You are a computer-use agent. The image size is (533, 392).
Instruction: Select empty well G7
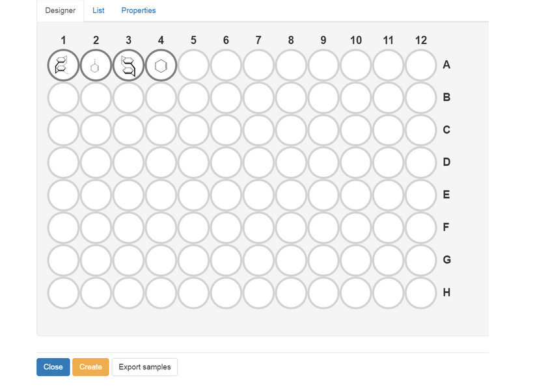click(x=258, y=260)
